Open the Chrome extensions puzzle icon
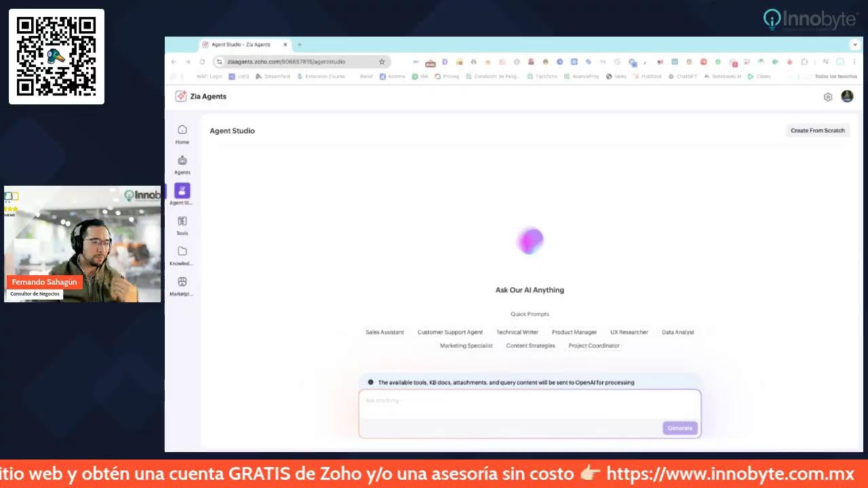 pyautogui.click(x=804, y=62)
